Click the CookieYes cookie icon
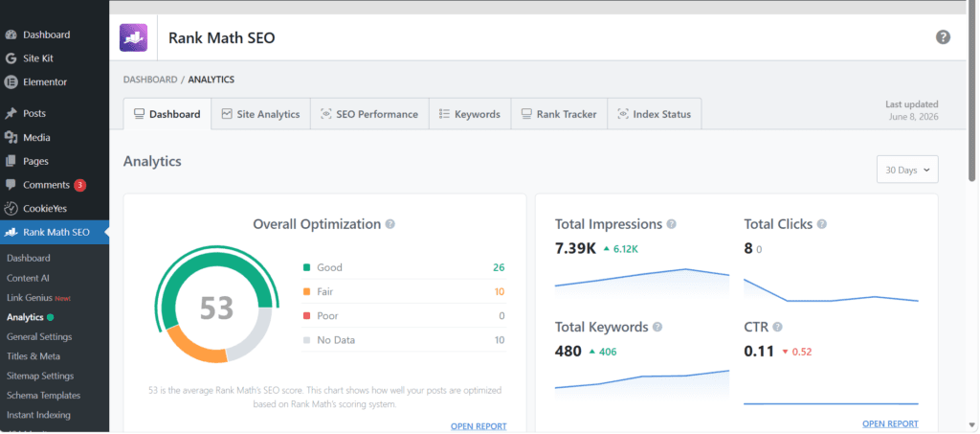This screenshot has width=980, height=434. point(11,209)
